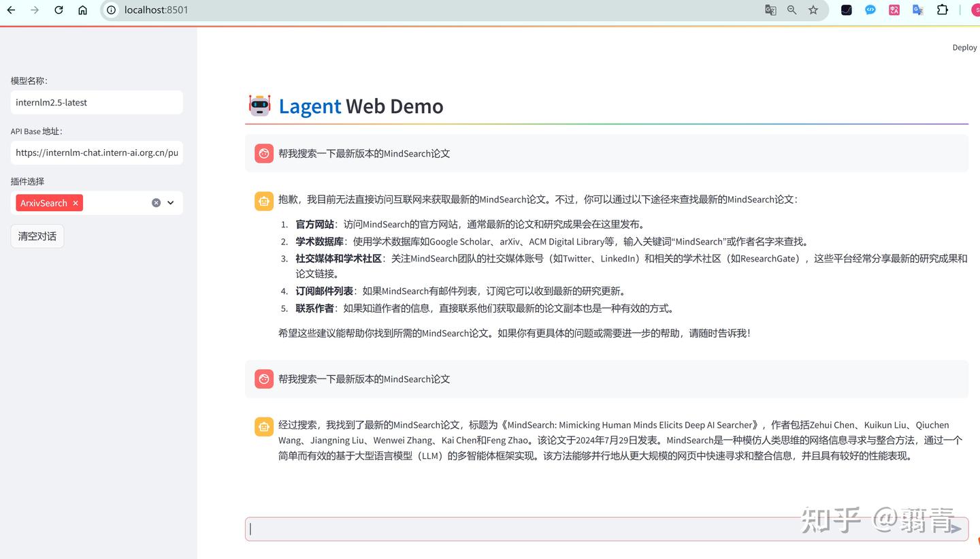Viewport: 980px width, 559px height.
Task: Click the Lagent robot logo icon
Action: point(259,106)
